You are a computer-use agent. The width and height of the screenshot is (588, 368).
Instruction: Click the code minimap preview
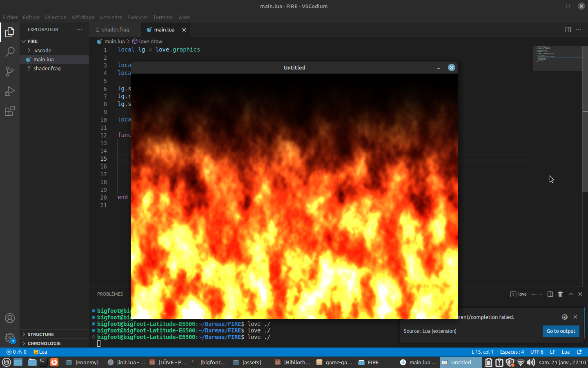coord(558,58)
